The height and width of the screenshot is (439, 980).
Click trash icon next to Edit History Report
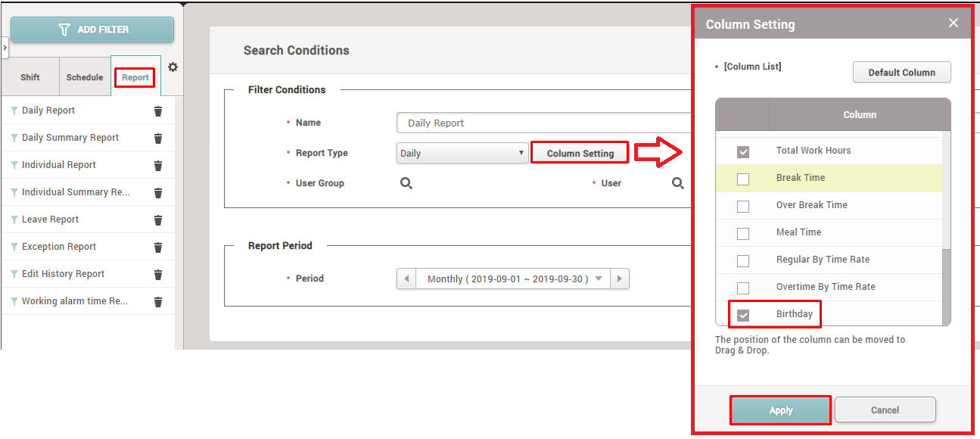158,275
